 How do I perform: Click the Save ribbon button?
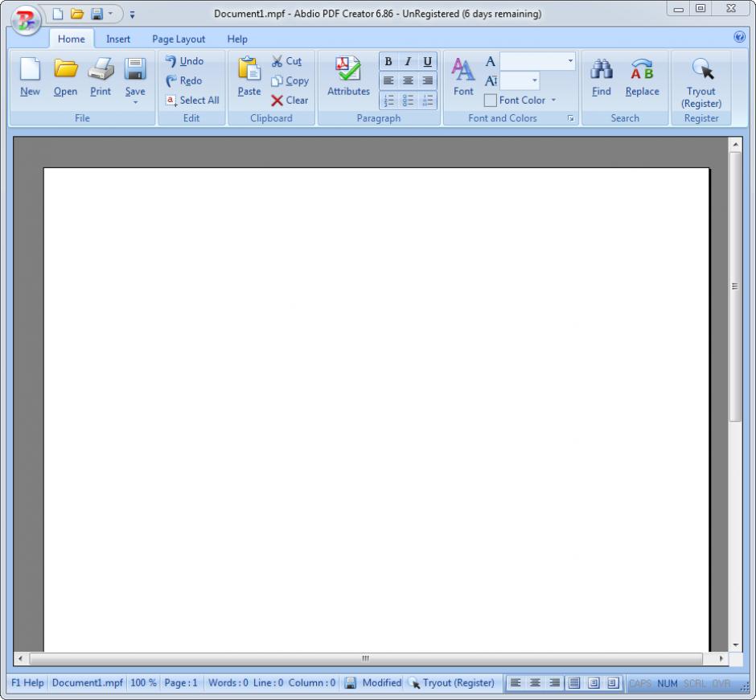[135, 75]
